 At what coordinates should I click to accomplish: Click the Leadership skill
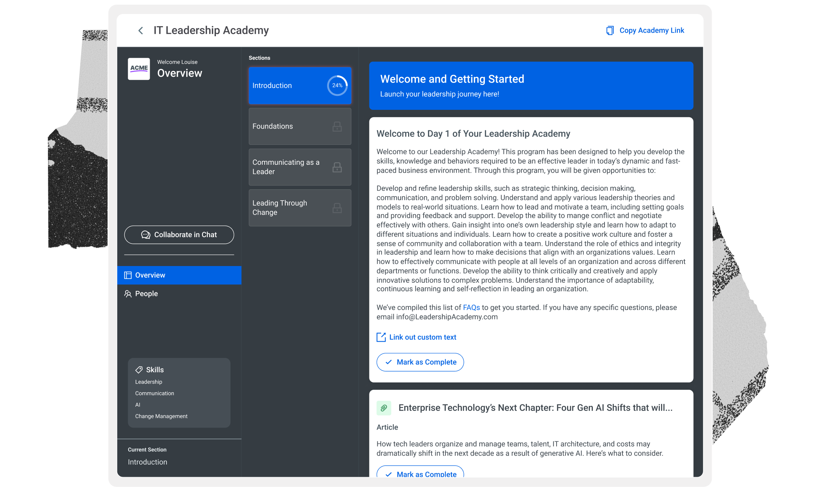148,382
